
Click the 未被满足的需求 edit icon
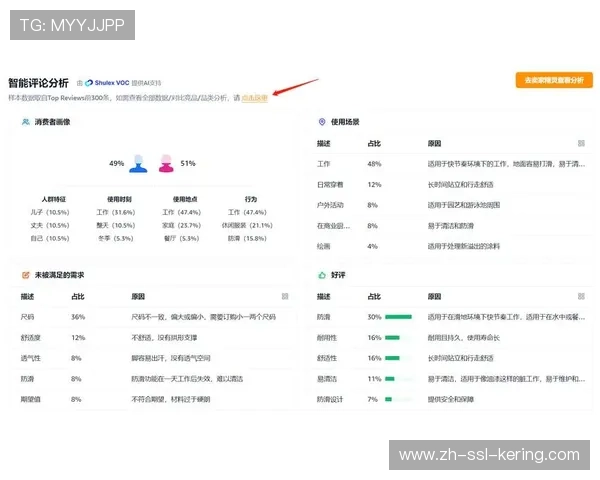tap(26, 275)
